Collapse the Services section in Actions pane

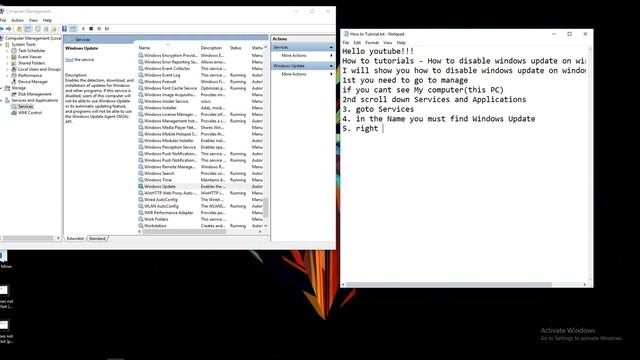coord(331,47)
